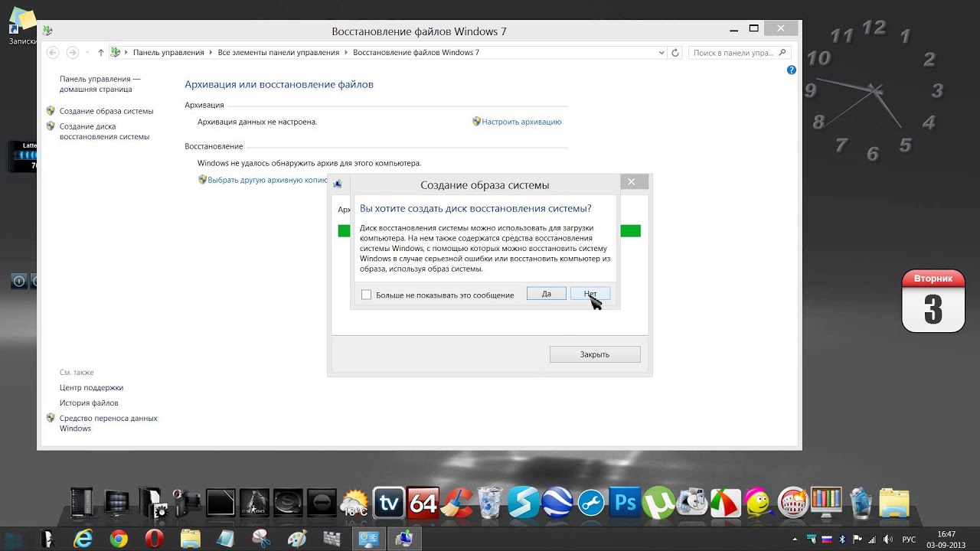Click 'Восстановление файлов Windows 7' breadcrumb
The height and width of the screenshot is (551, 980).
tap(416, 53)
